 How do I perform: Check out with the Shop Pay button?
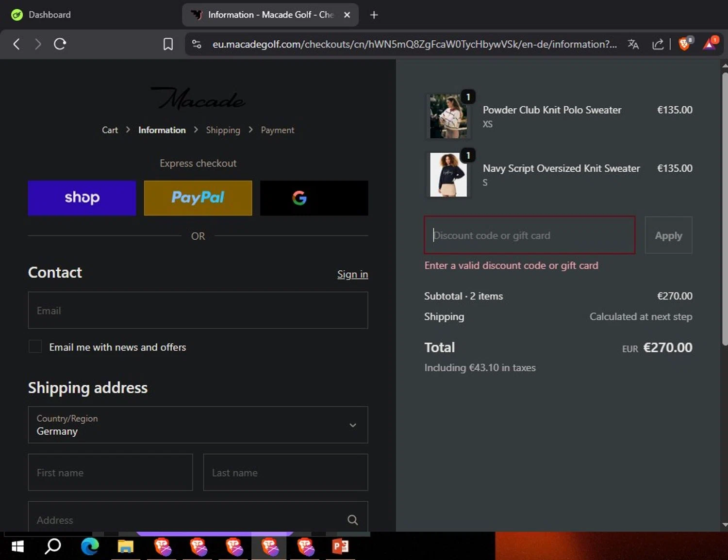point(82,198)
